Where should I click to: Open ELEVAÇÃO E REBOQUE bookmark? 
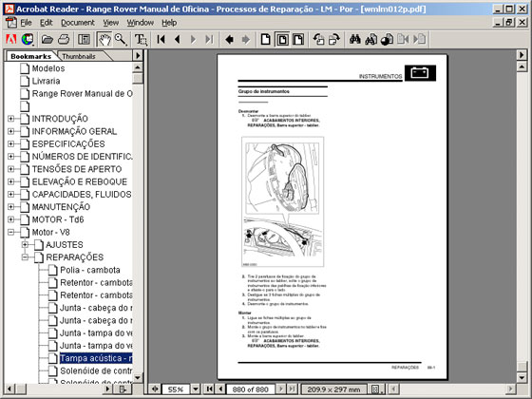tap(80, 181)
